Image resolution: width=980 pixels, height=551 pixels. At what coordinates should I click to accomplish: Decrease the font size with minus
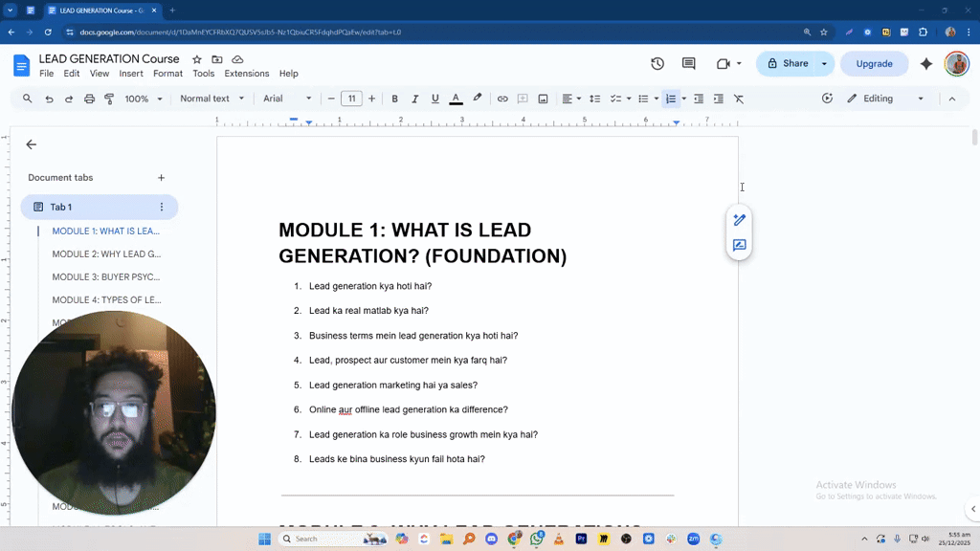point(331,99)
